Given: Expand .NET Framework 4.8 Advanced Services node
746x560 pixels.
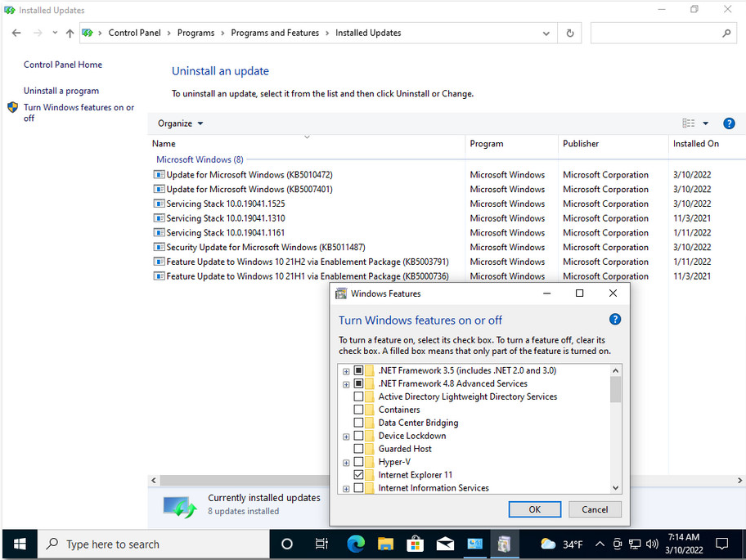Looking at the screenshot, I should [x=346, y=384].
